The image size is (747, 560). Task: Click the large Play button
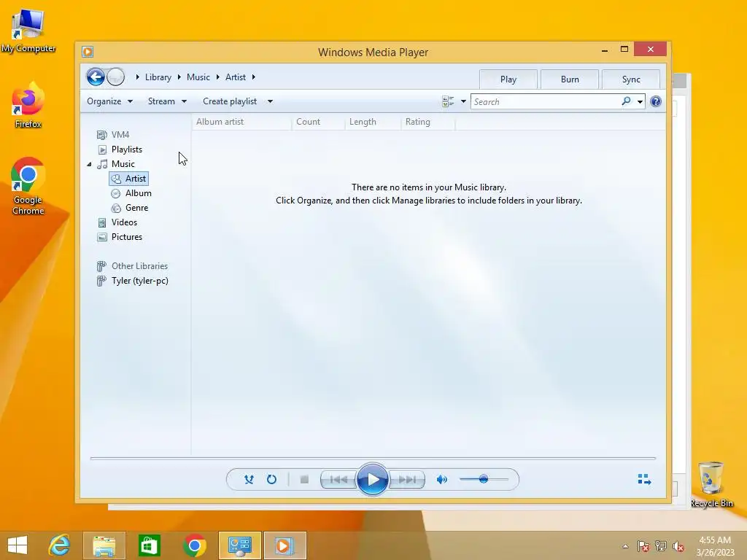(x=373, y=480)
